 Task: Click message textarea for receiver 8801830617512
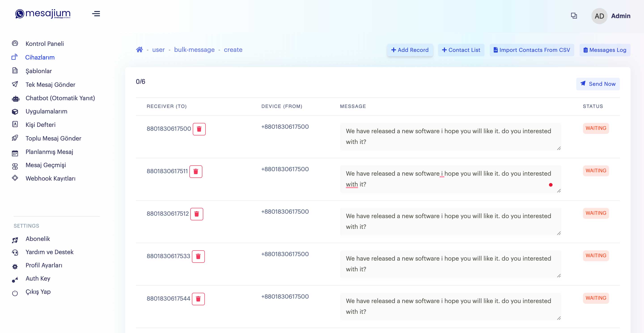pyautogui.click(x=451, y=221)
